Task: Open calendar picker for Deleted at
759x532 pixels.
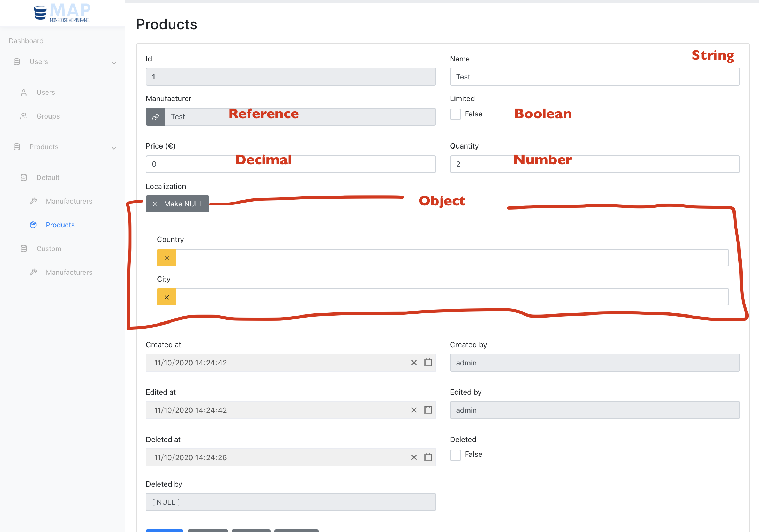Action: pos(428,457)
